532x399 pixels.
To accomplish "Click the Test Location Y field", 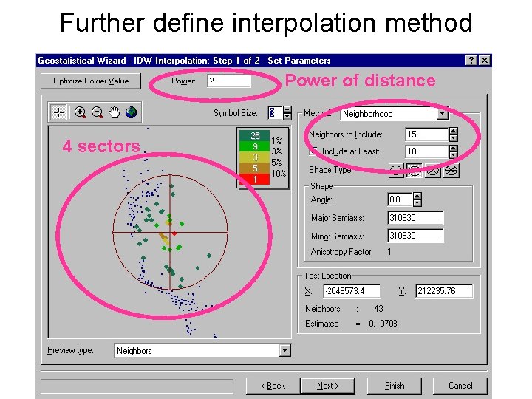I will (x=444, y=291).
